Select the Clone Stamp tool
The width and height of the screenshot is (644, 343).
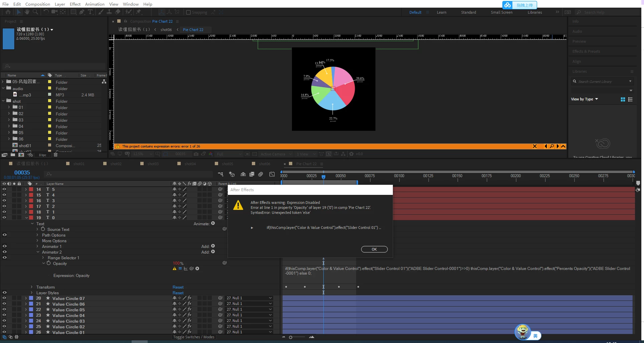point(109,12)
